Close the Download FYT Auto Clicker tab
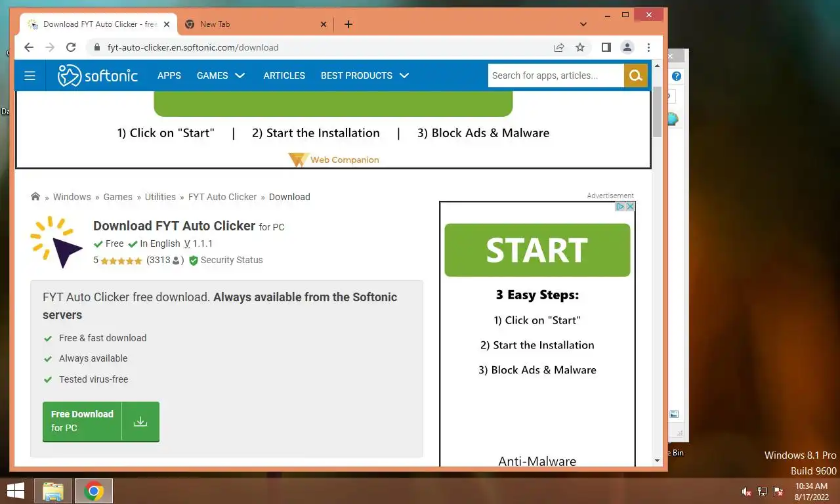 click(x=167, y=24)
